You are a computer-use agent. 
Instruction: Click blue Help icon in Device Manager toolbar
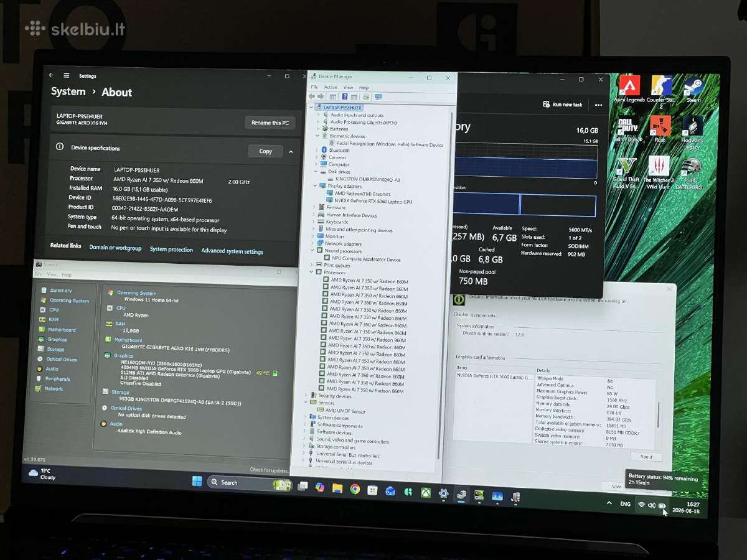coord(344,96)
